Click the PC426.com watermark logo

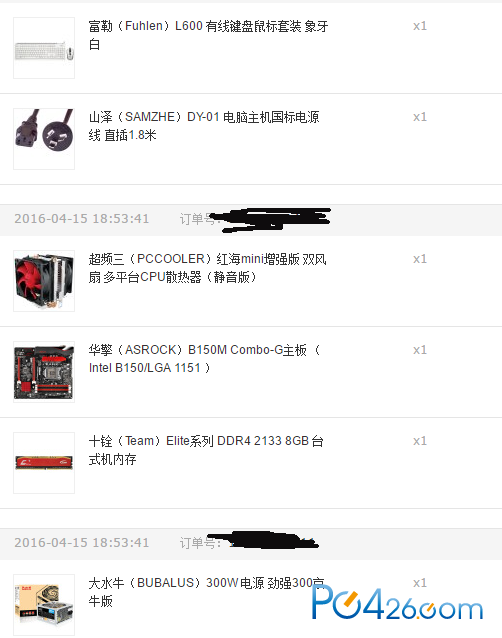point(397,603)
